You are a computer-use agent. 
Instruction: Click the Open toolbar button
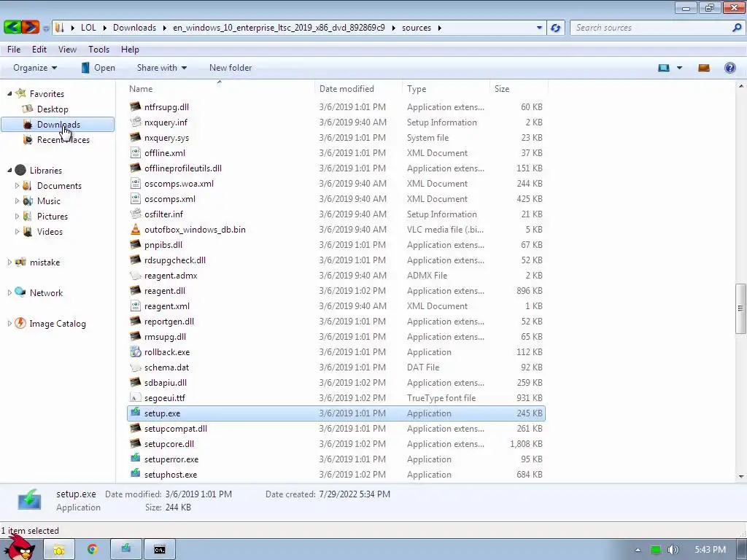[98, 68]
